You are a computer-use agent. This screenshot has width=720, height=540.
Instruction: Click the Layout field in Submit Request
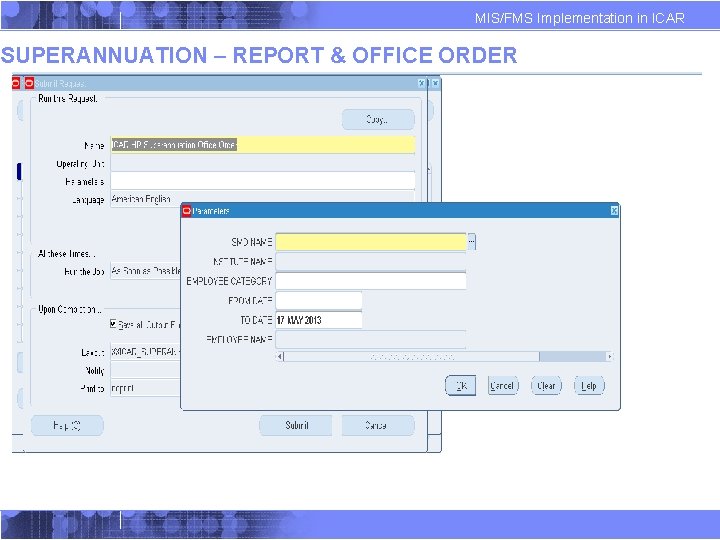(146, 352)
